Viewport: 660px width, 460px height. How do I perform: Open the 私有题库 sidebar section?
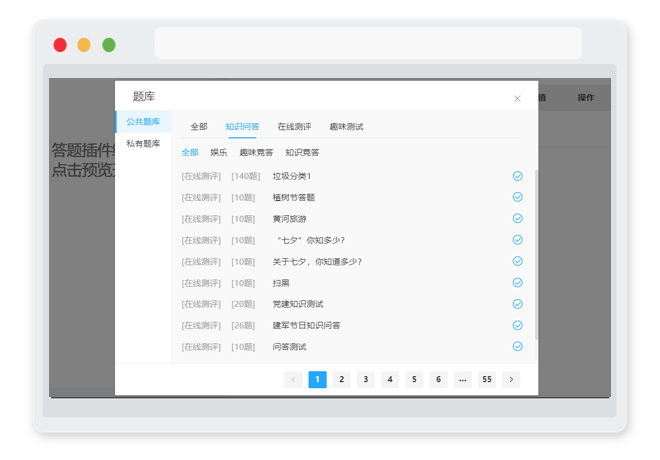click(x=144, y=144)
